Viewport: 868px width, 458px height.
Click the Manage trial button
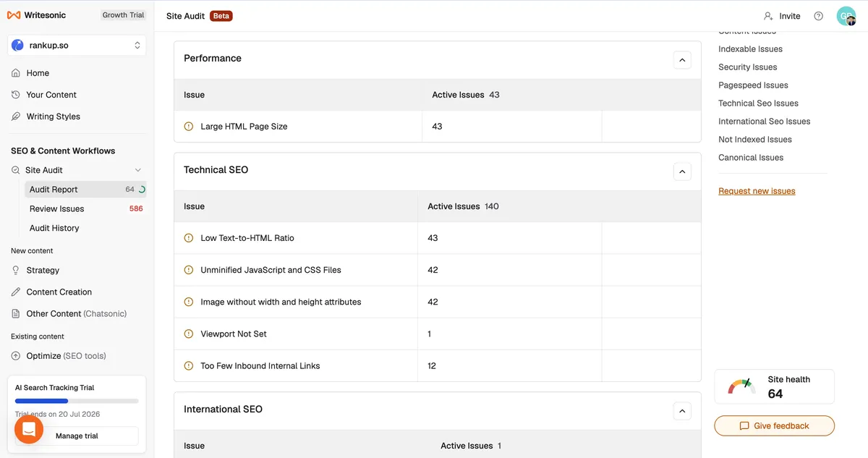click(x=77, y=436)
